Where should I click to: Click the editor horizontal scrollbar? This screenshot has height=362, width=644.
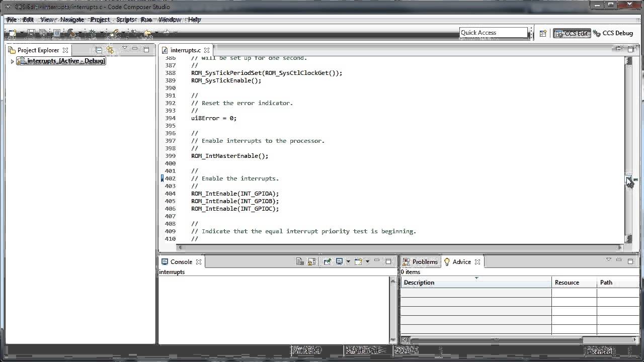coord(399,247)
